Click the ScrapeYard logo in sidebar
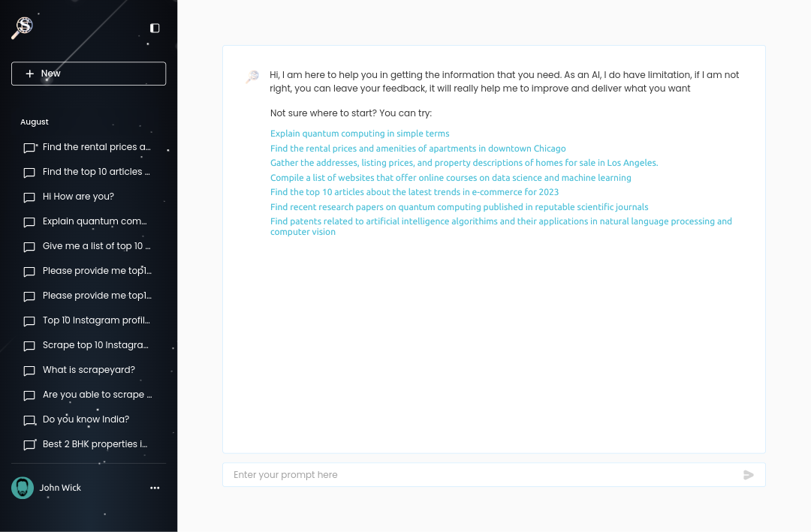Image resolution: width=811 pixels, height=532 pixels. (x=23, y=27)
